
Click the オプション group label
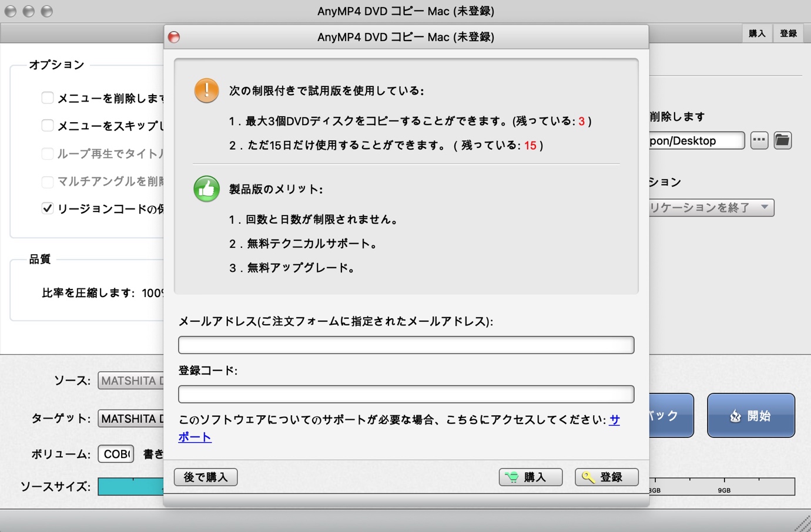[x=56, y=65]
